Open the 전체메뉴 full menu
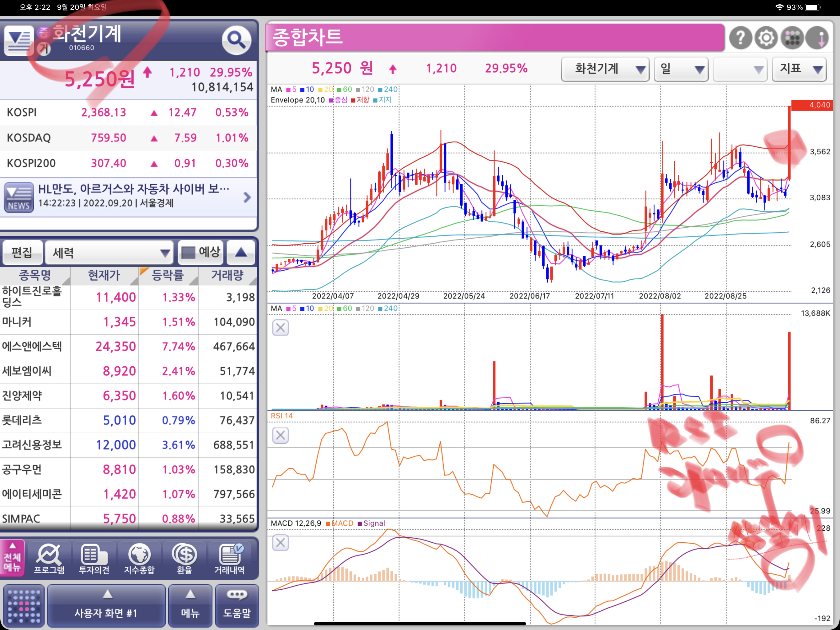The image size is (840, 630). 12,557
